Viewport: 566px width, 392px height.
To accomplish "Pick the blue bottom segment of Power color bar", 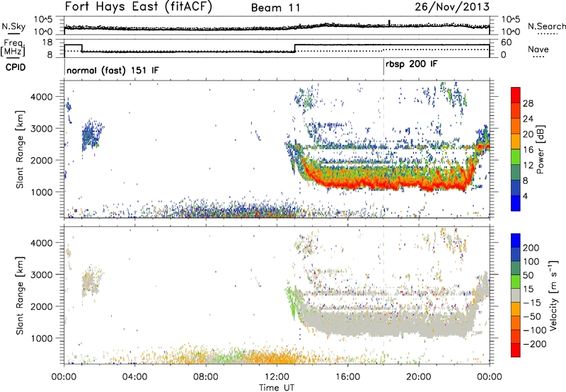I will point(516,203).
